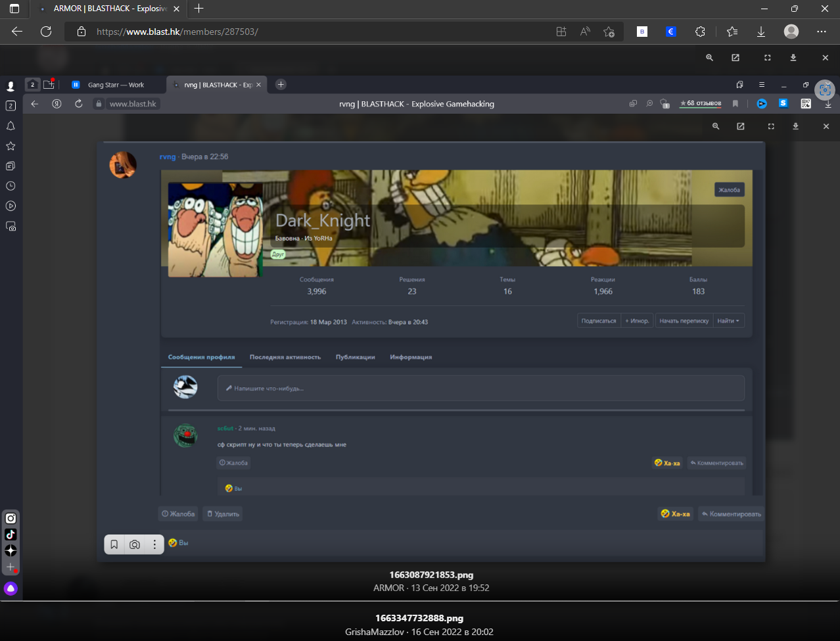Open the blue euro extension in Edge
Viewport: 840px width, 641px height.
point(671,32)
